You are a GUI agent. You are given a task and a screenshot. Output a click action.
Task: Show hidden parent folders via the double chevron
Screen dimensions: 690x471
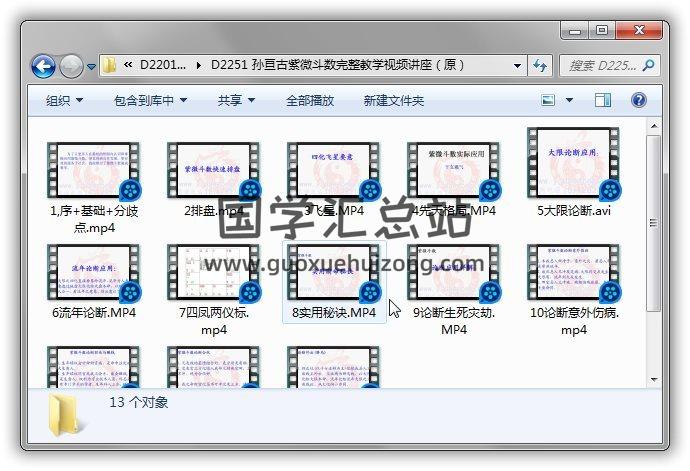(x=128, y=65)
